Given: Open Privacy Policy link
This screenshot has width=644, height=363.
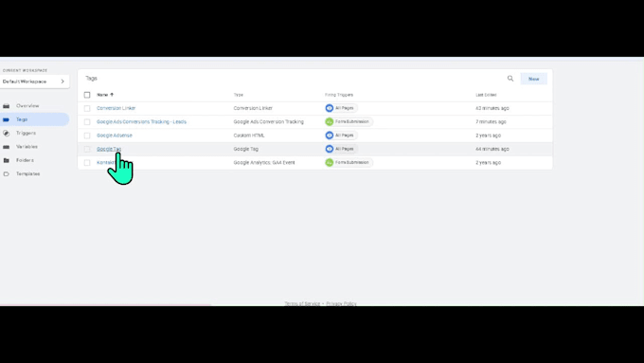Looking at the screenshot, I should (341, 303).
